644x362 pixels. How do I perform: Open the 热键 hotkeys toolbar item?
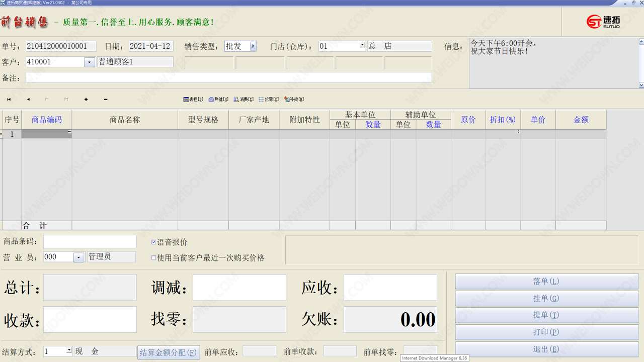218,100
